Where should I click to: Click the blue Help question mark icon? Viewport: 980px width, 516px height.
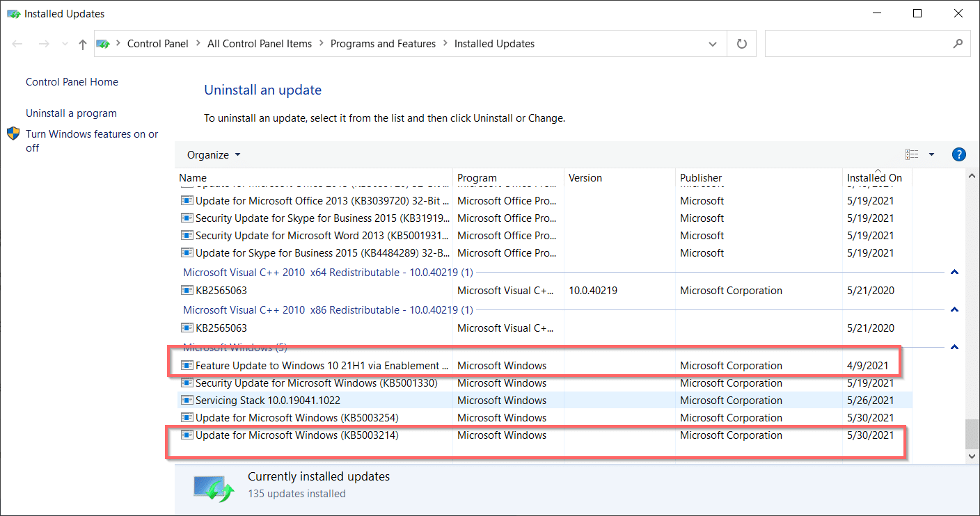pyautogui.click(x=959, y=154)
